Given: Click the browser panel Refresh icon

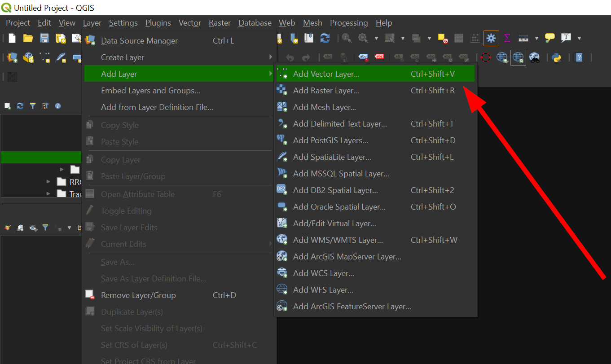Looking at the screenshot, I should click(20, 106).
